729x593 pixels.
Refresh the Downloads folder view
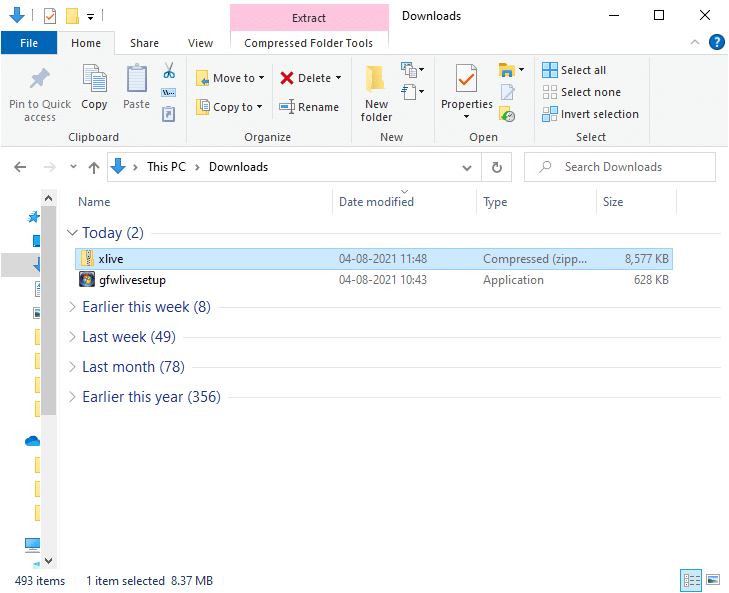[496, 167]
